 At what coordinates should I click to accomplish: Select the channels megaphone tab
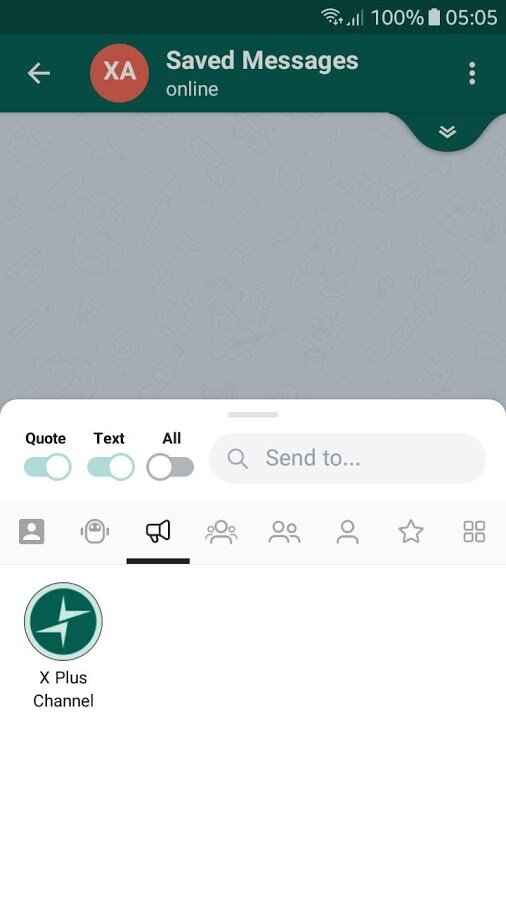click(158, 532)
